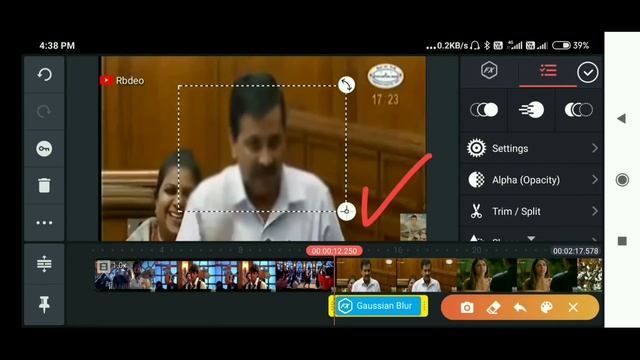Image resolution: width=640 pixels, height=360 pixels.
Task: Tap the total duration 00:02:17.578
Action: (576, 251)
